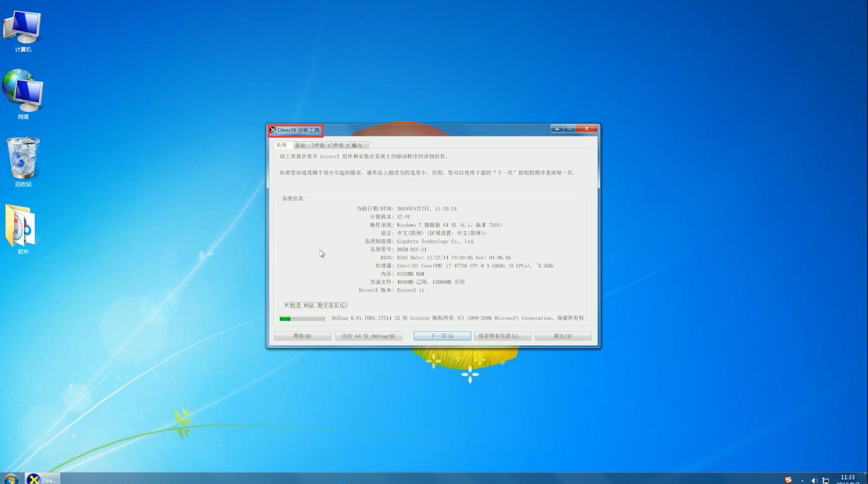This screenshot has width=868, height=484.
Task: Go to next page with 下一页(N)
Action: tap(442, 336)
